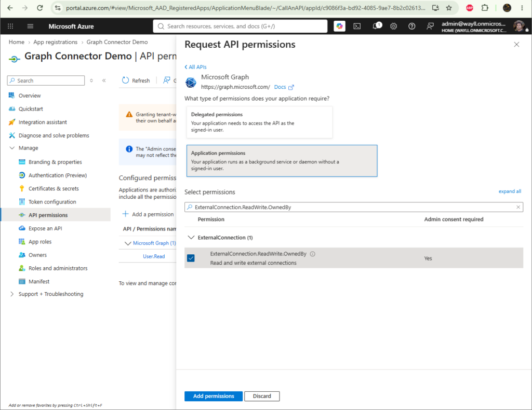Open the Azure portal hamburger menu
Viewport: 532px width, 410px height.
click(x=30, y=26)
